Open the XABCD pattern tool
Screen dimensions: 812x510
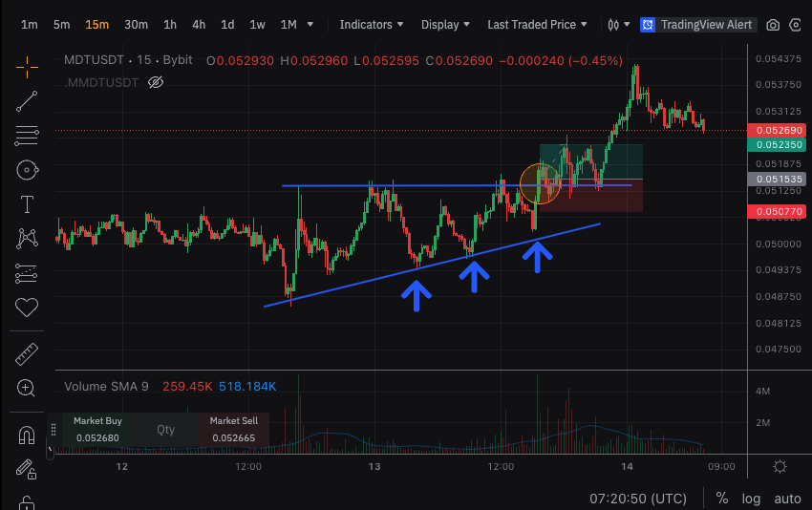(x=27, y=239)
